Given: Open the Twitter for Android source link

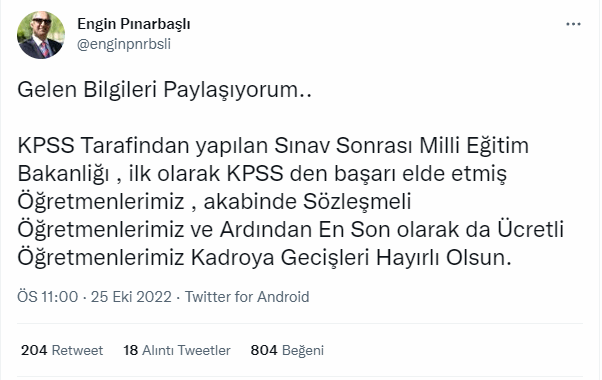Looking at the screenshot, I should 247,297.
